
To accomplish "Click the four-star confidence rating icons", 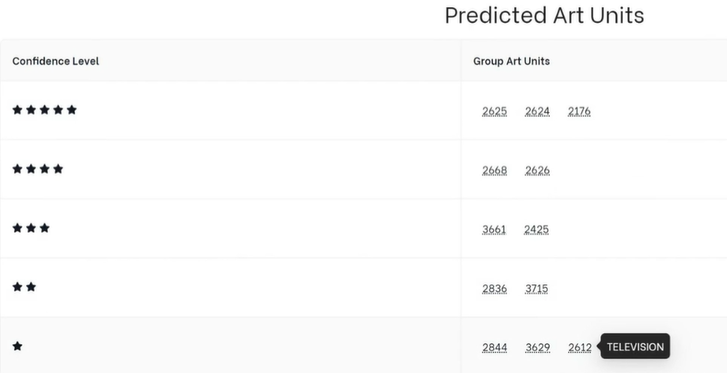I will pos(38,169).
